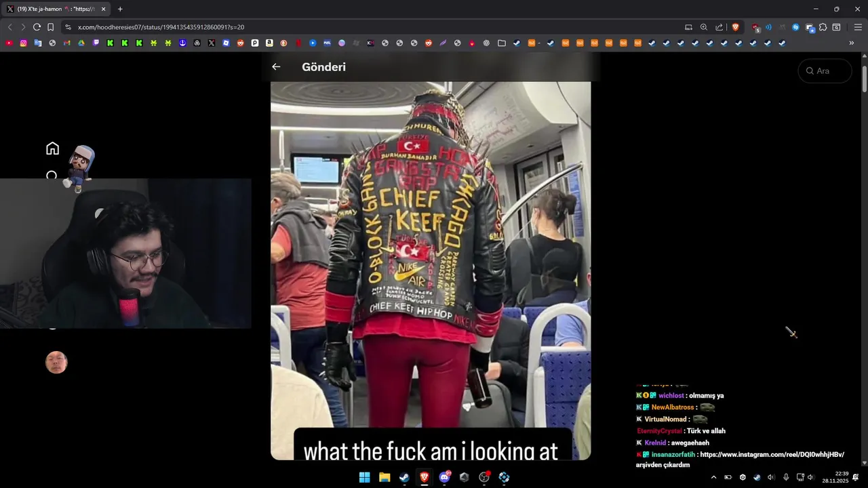Screen dimensions: 868x488
Task: Click the chat username wichlost
Action: [671, 395]
